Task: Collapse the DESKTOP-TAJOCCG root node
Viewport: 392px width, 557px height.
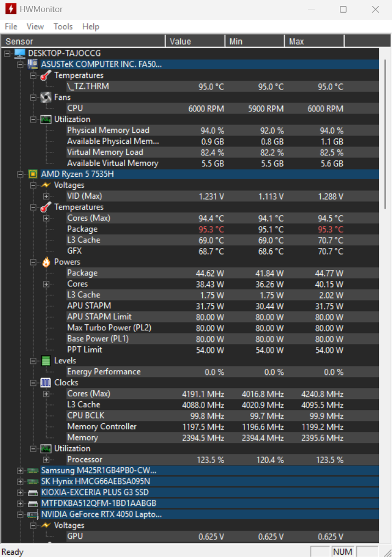Action: click(7, 53)
